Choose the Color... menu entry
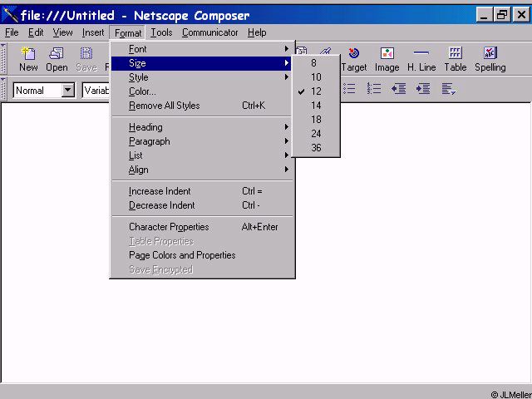 tap(202, 91)
